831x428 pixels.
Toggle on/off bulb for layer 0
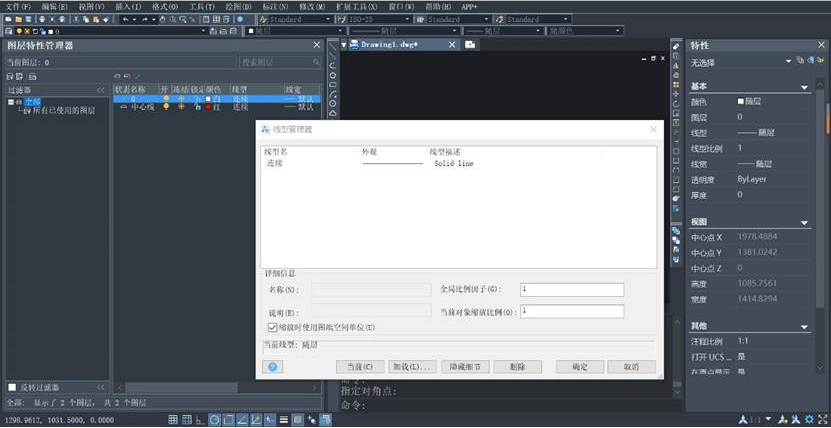pyautogui.click(x=166, y=99)
